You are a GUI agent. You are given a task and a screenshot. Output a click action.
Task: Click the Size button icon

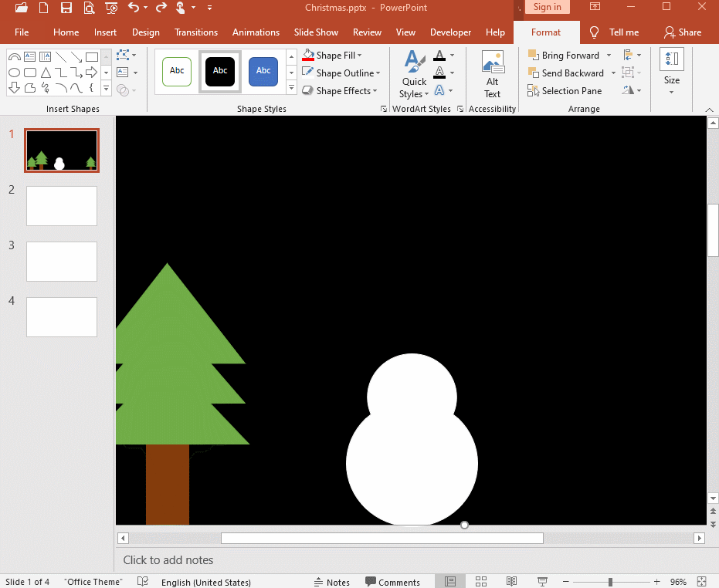pos(672,59)
